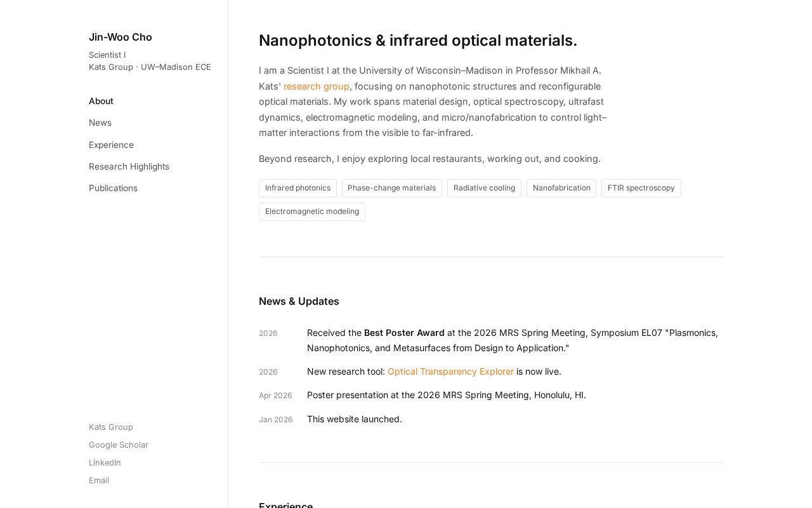This screenshot has width=812, height=508.
Task: Open Google Scholar profile link
Action: (119, 444)
